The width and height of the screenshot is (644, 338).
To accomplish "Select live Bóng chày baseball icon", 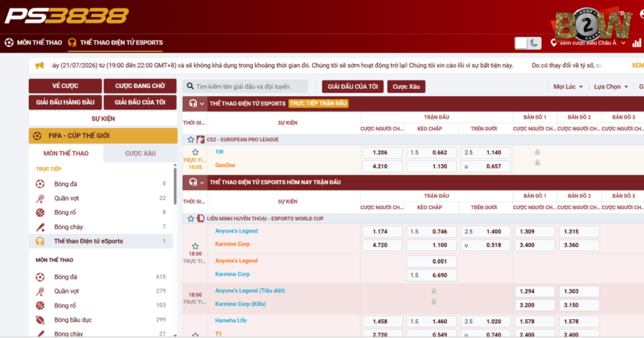I will pyautogui.click(x=40, y=227).
